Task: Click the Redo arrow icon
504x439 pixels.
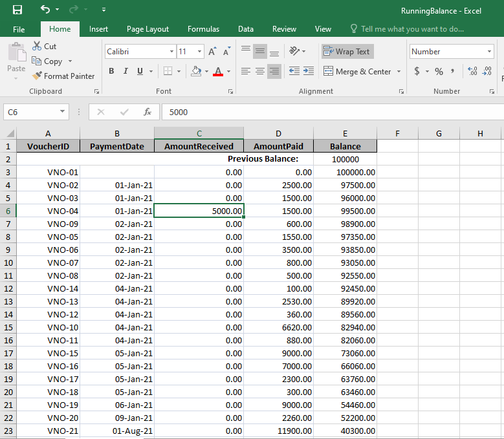Action: pos(74,9)
